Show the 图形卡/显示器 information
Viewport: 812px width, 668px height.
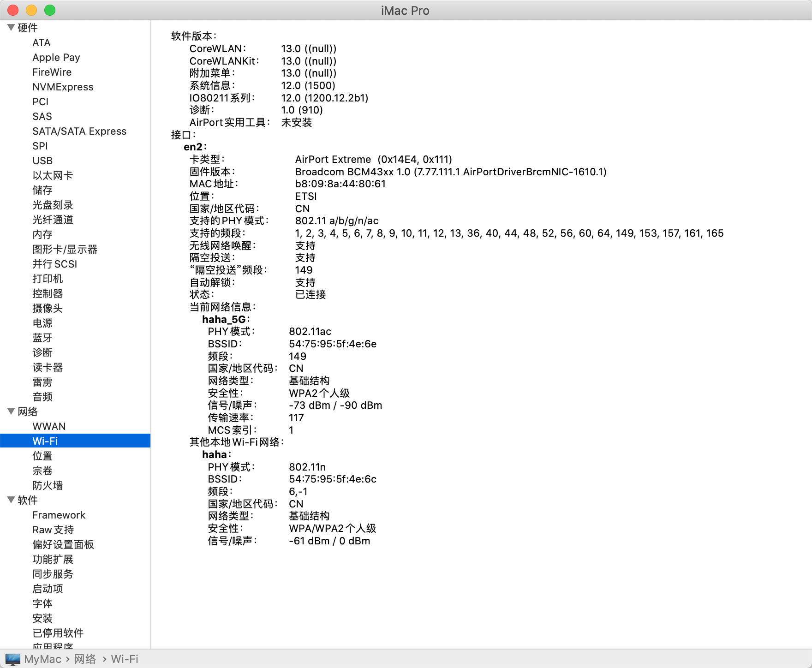pyautogui.click(x=65, y=249)
